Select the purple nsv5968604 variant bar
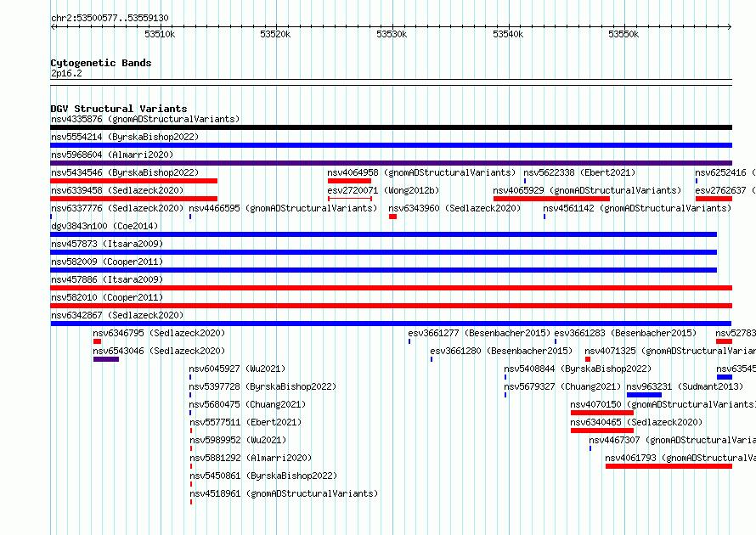 coord(391,163)
